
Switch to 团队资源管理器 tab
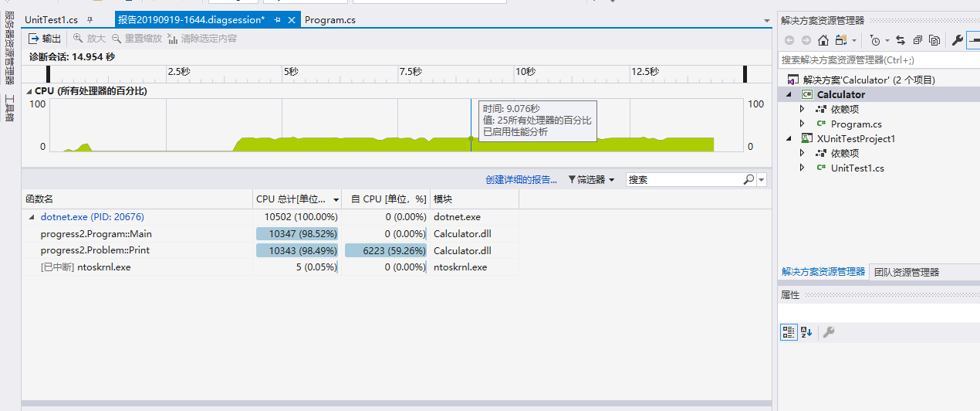point(907,272)
